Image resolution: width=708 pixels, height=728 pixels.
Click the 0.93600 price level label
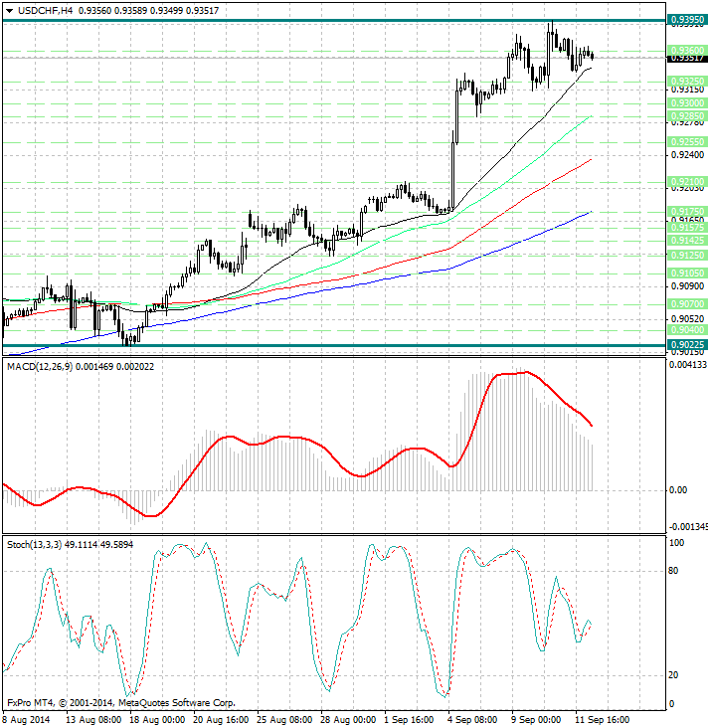click(x=687, y=50)
